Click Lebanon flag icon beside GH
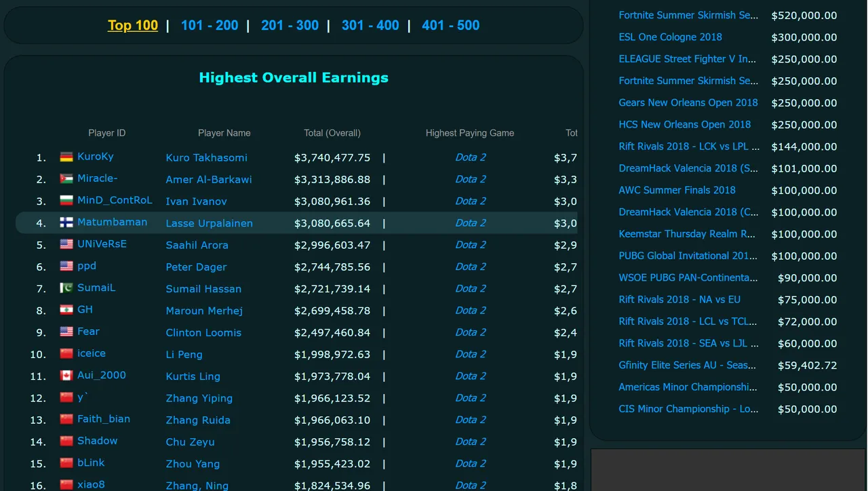Image resolution: width=868 pixels, height=491 pixels. 66,310
